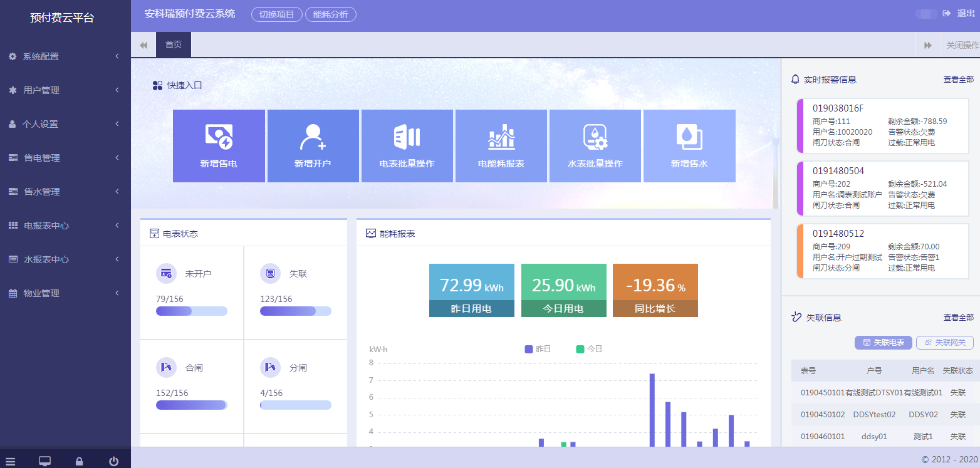Click the 系统配置 gear icon
Image resolution: width=980 pixels, height=468 pixels.
click(x=13, y=56)
